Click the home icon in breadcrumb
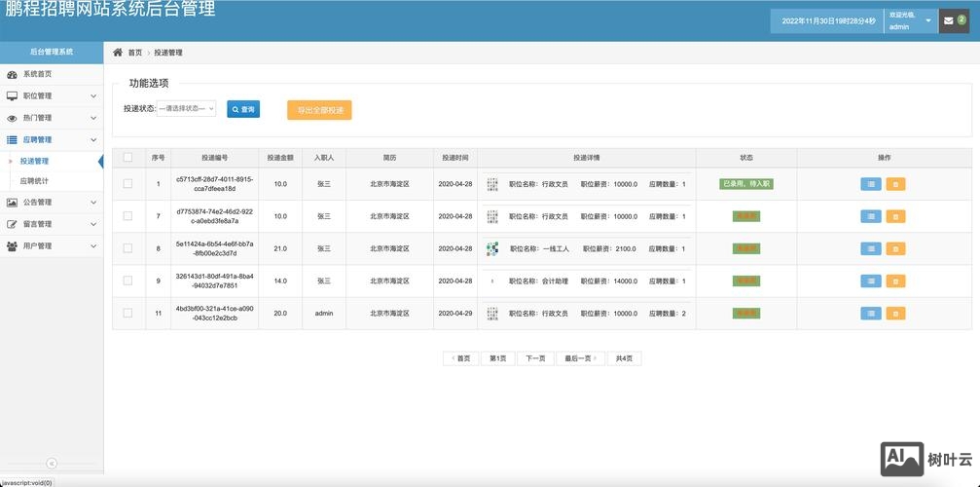 118,53
